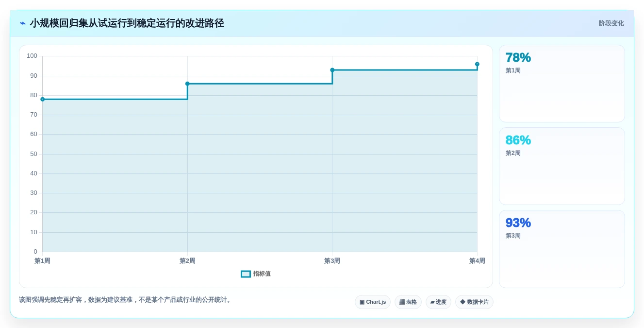Click the 第3周 data point on chart
This screenshot has width=644, height=328.
[332, 70]
